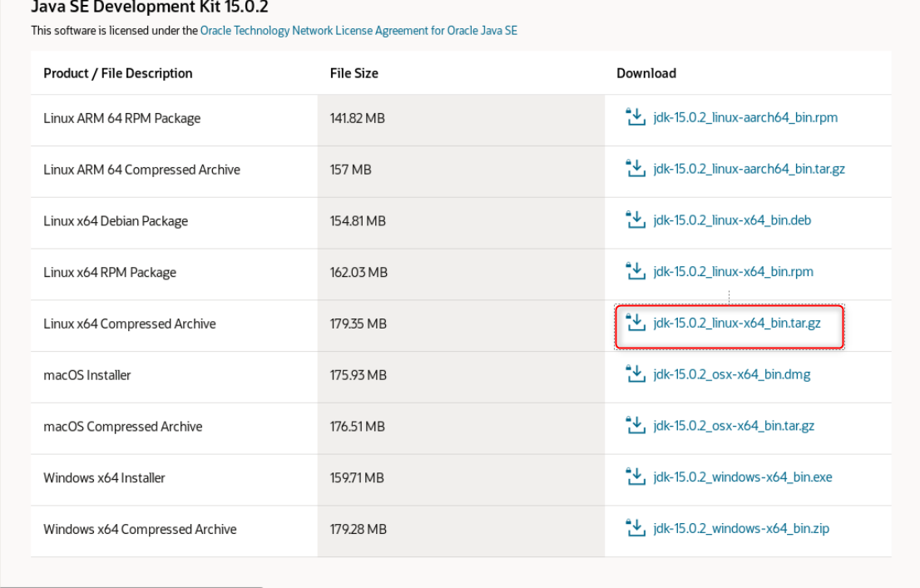Click the 'Java SE Development Kit 15.0.2' heading
The height and width of the screenshot is (588, 920).
tap(150, 7)
